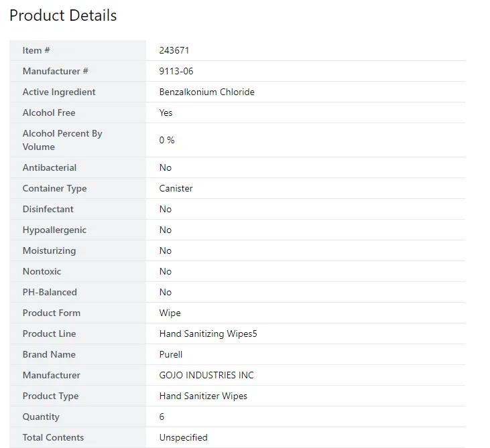Select the Product Details heading

click(x=63, y=15)
